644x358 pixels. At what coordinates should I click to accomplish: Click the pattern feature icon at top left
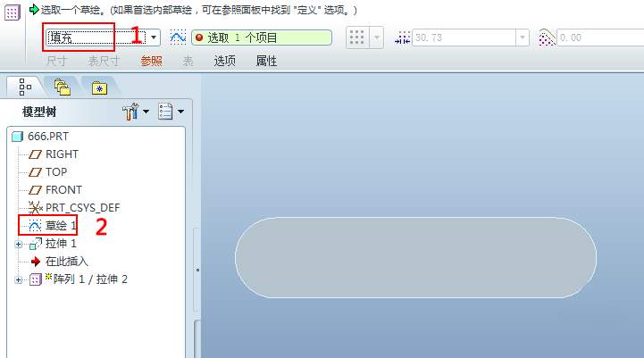tap(12, 12)
